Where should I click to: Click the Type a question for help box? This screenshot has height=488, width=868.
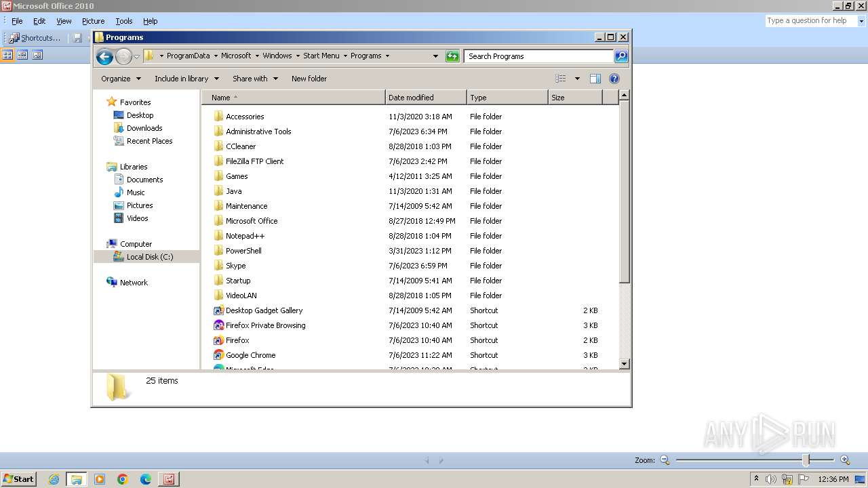point(811,21)
